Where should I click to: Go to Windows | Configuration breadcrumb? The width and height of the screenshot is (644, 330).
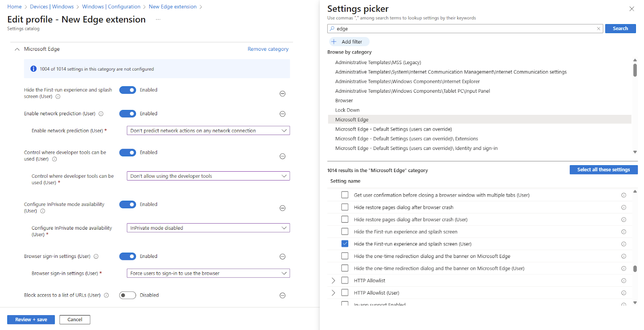point(111,7)
